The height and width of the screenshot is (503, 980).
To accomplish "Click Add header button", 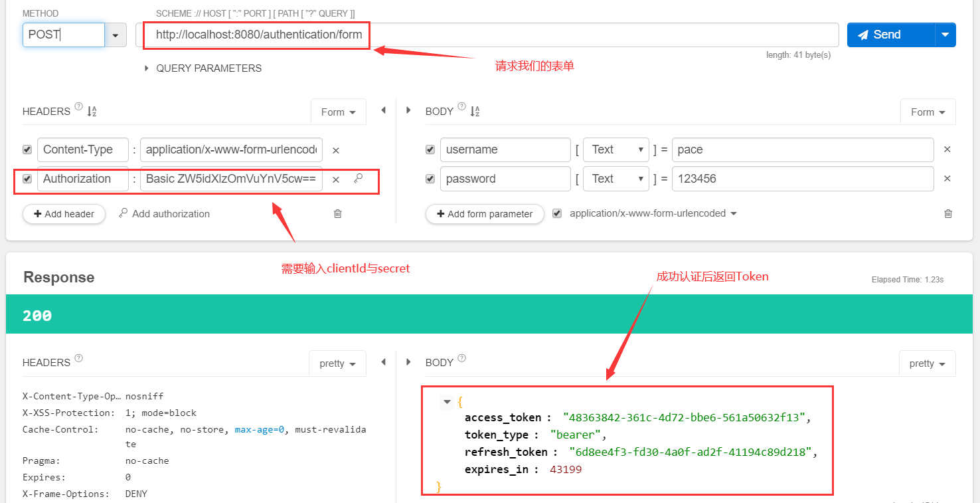I will 64,214.
